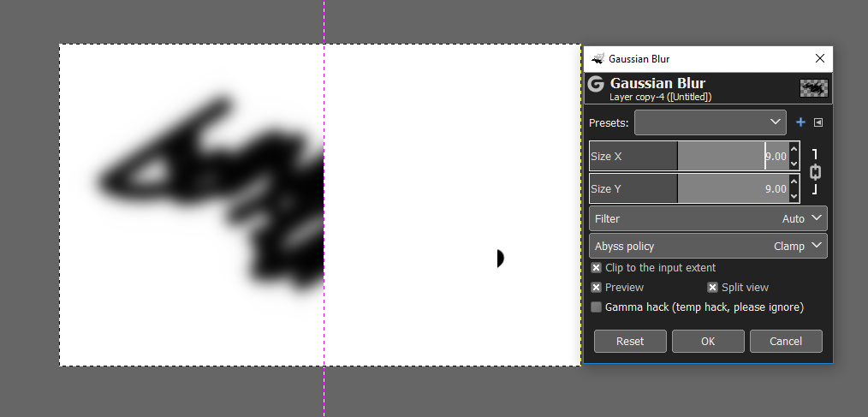Click the Size Y slider bar
The image size is (868, 417).
coord(688,189)
